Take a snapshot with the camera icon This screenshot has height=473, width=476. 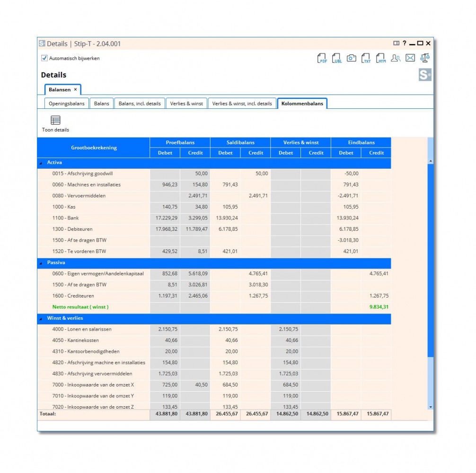coord(351,58)
